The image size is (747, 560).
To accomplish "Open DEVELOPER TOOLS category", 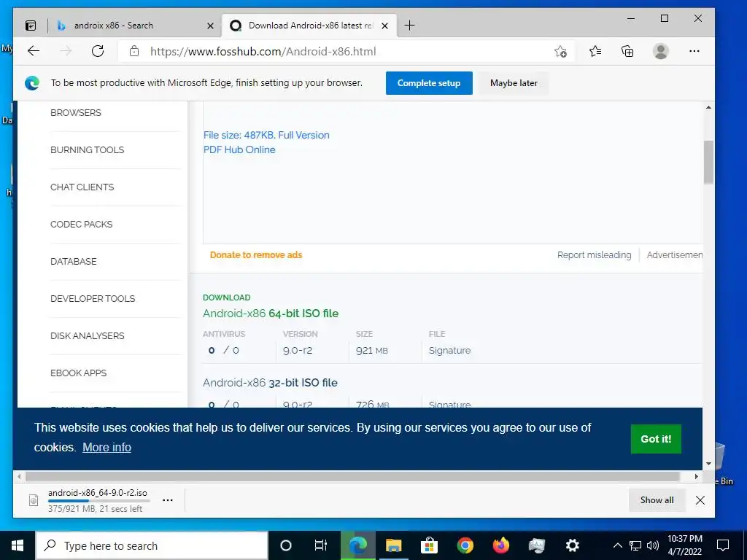I will [x=93, y=298].
